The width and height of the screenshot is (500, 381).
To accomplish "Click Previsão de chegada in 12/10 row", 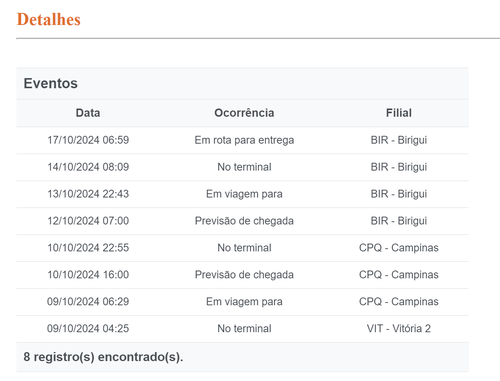I will click(244, 221).
